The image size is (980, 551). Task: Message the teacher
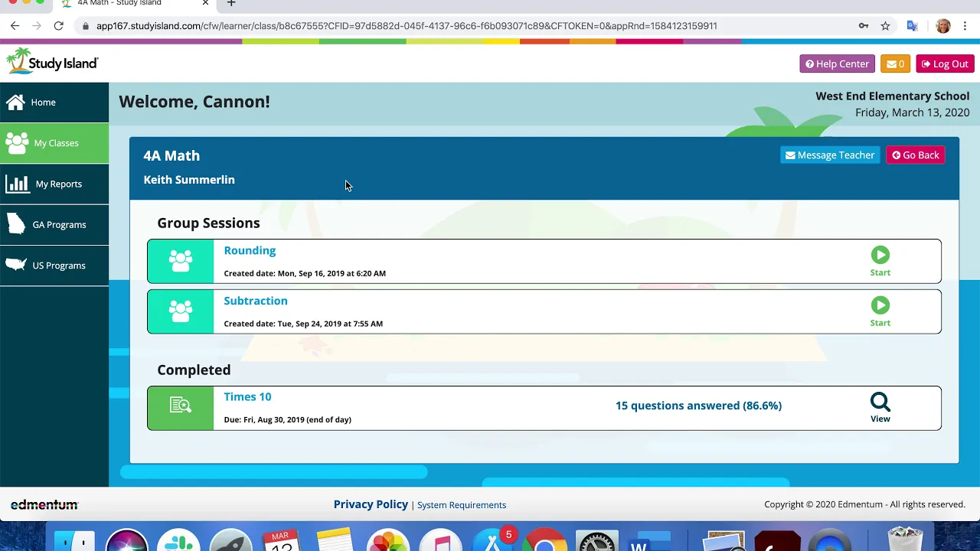(830, 155)
